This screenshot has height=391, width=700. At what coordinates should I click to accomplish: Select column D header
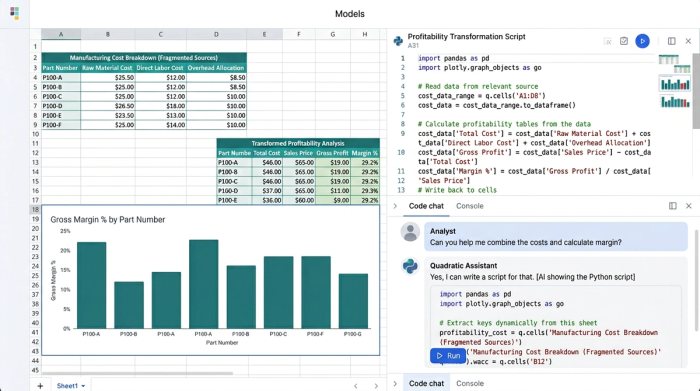(x=216, y=34)
